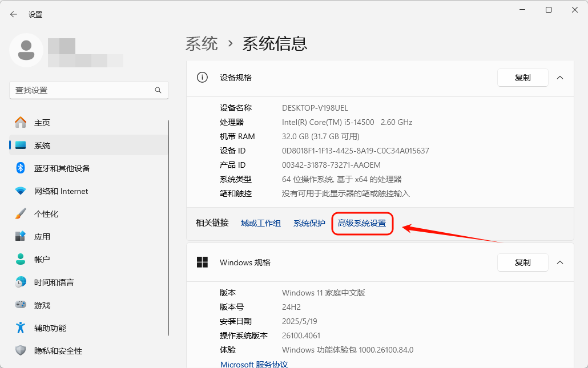
Task: Click the user profile avatar icon
Action: coord(26,50)
